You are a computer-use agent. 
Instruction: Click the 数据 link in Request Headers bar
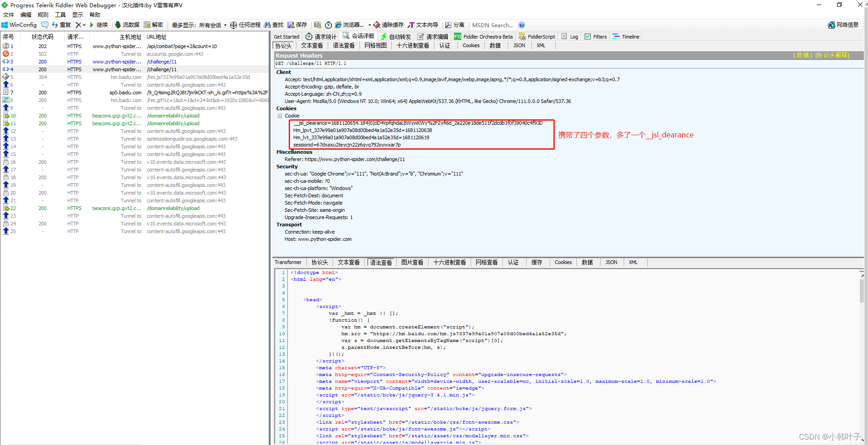point(803,55)
